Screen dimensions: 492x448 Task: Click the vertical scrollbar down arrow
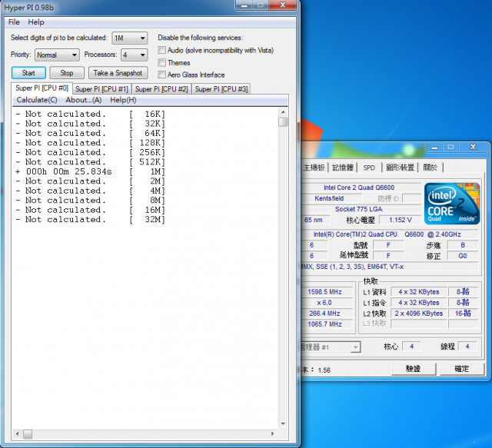[x=283, y=423]
